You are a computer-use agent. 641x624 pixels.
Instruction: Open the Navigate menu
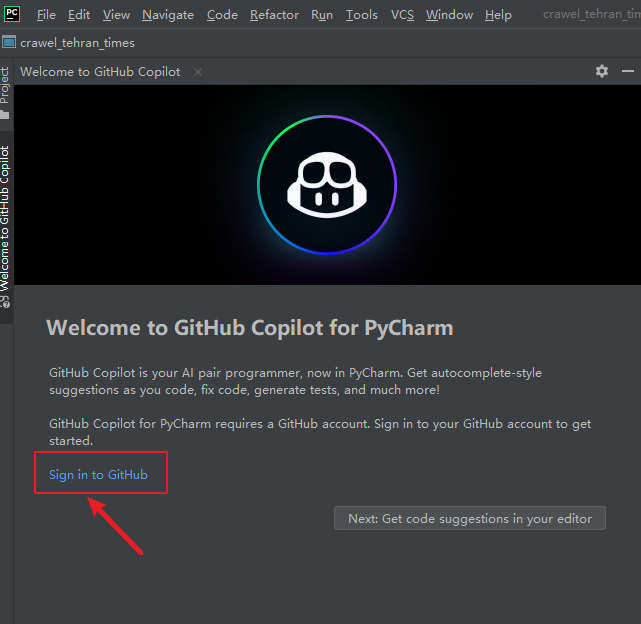168,15
